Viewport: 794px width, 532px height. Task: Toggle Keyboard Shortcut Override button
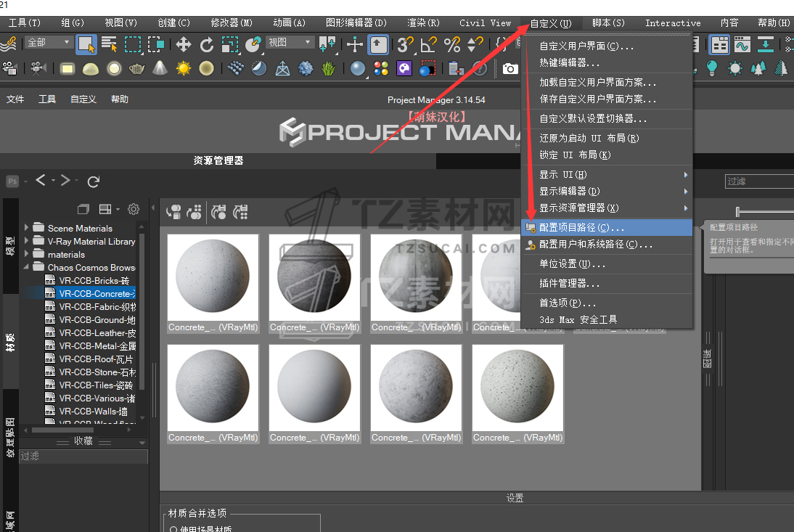click(377, 44)
